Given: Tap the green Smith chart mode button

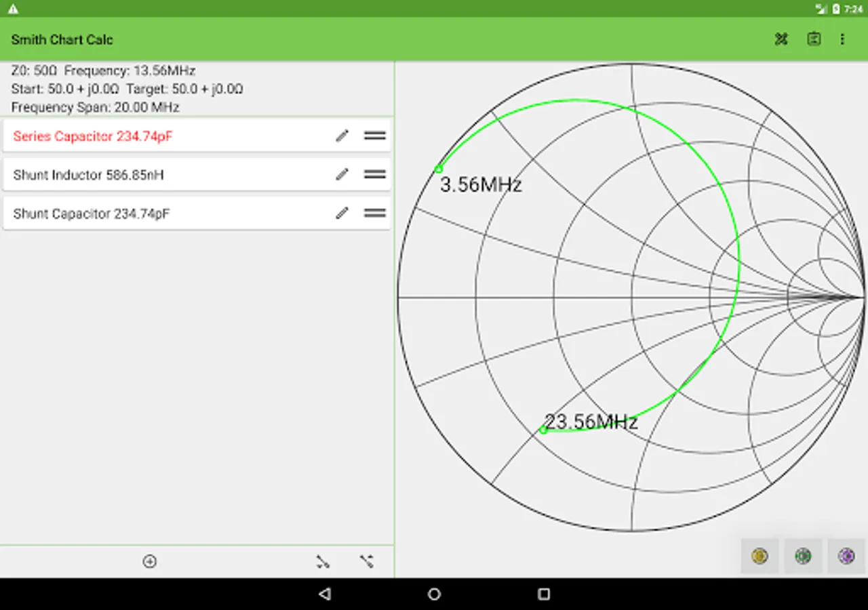Looking at the screenshot, I should [803, 556].
